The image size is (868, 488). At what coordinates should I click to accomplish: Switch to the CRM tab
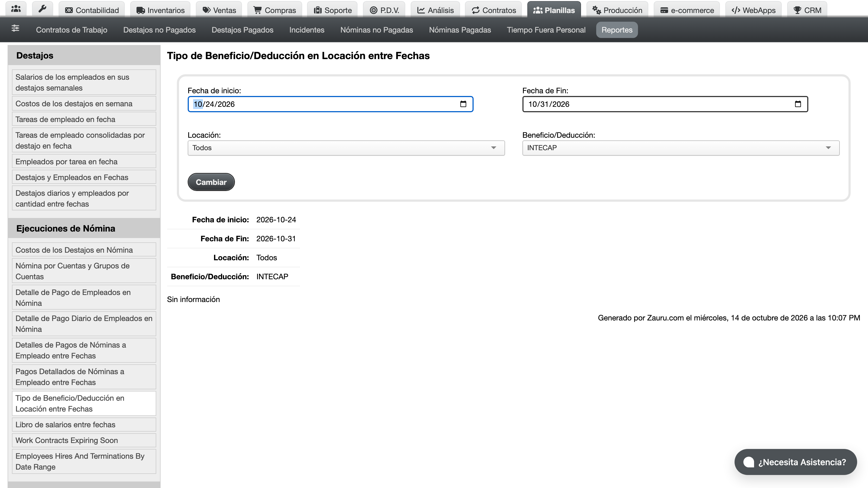(807, 10)
